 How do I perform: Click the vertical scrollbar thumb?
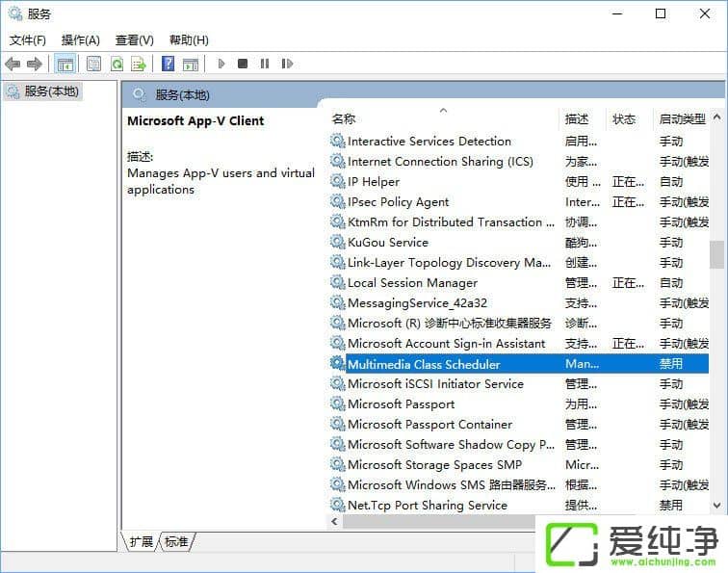click(716, 254)
